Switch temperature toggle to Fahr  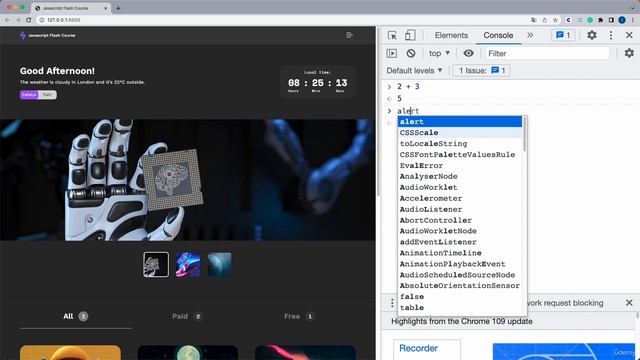point(47,95)
